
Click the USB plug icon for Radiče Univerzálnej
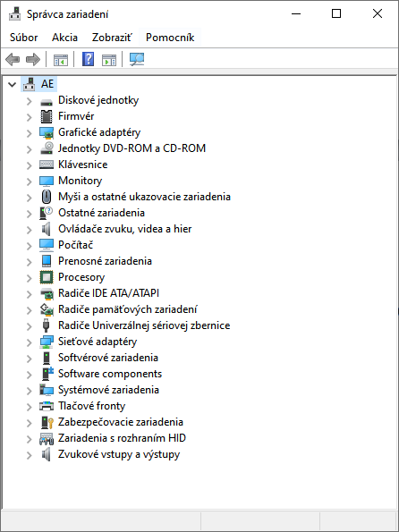coord(47,325)
